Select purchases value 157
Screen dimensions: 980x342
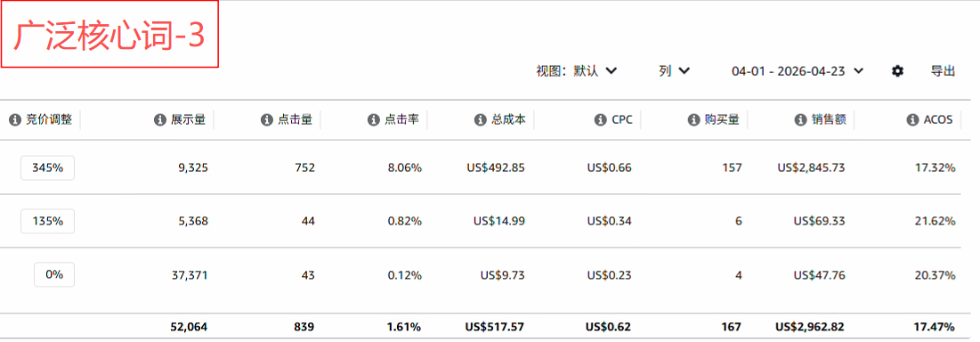[x=733, y=167]
